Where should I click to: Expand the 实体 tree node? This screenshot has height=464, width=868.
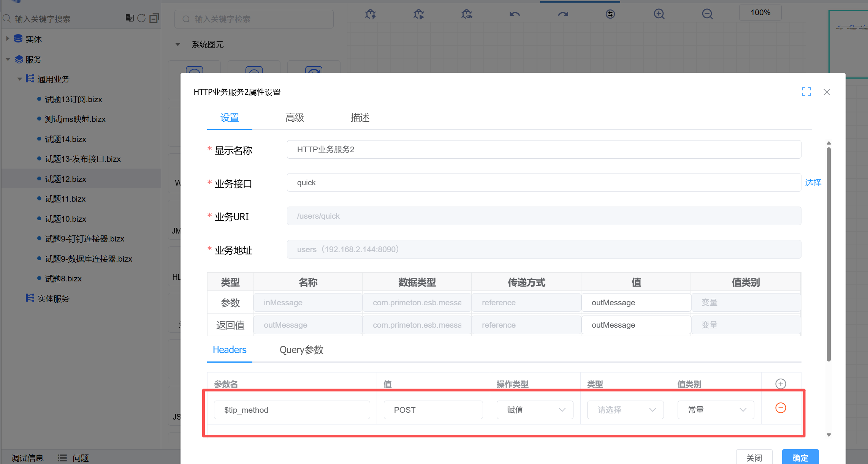pyautogui.click(x=8, y=39)
